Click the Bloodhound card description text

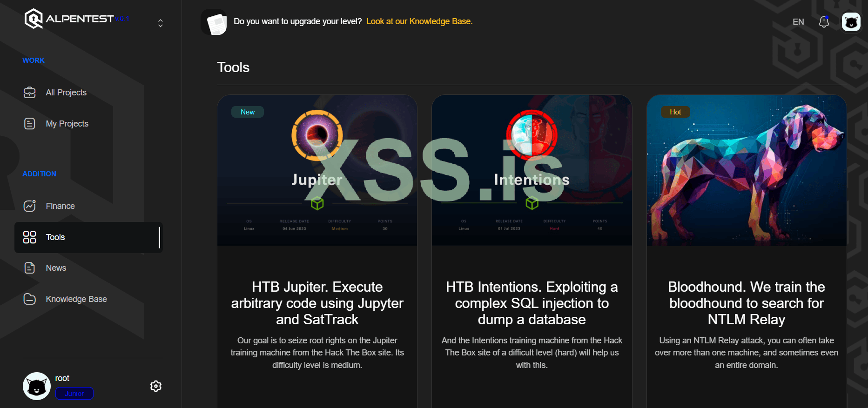click(747, 353)
